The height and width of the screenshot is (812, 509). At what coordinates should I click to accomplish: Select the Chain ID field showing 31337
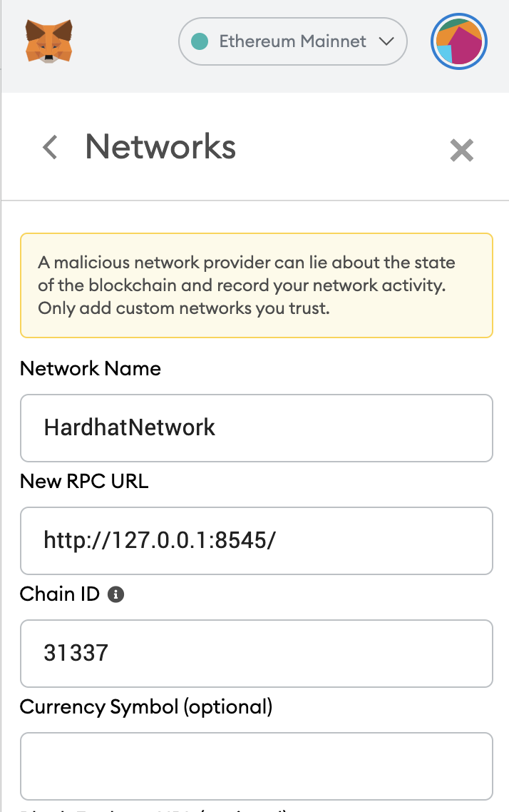point(257,654)
